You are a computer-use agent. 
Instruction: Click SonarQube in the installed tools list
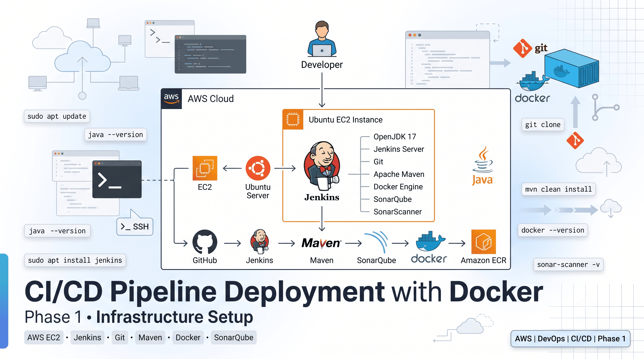(392, 199)
